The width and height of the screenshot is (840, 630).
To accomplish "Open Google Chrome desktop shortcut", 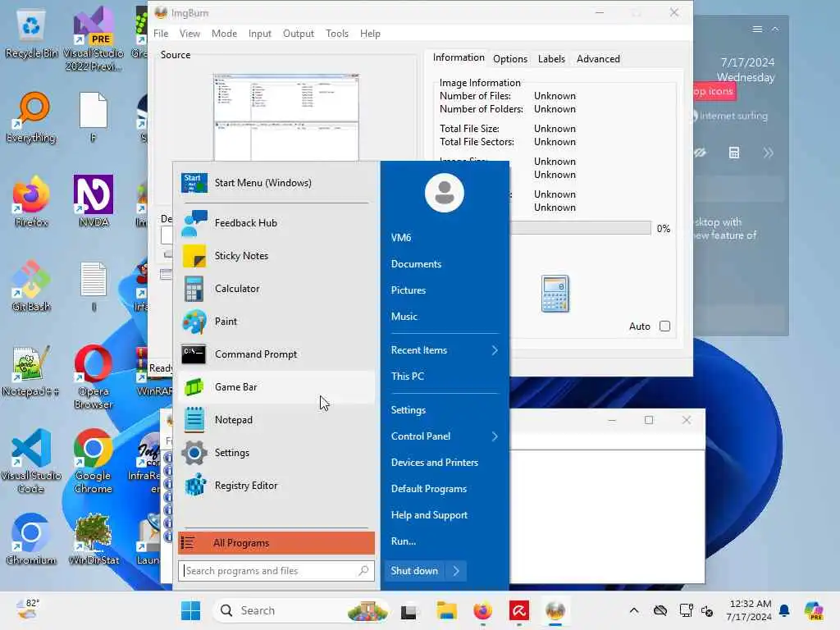I will point(94,461).
